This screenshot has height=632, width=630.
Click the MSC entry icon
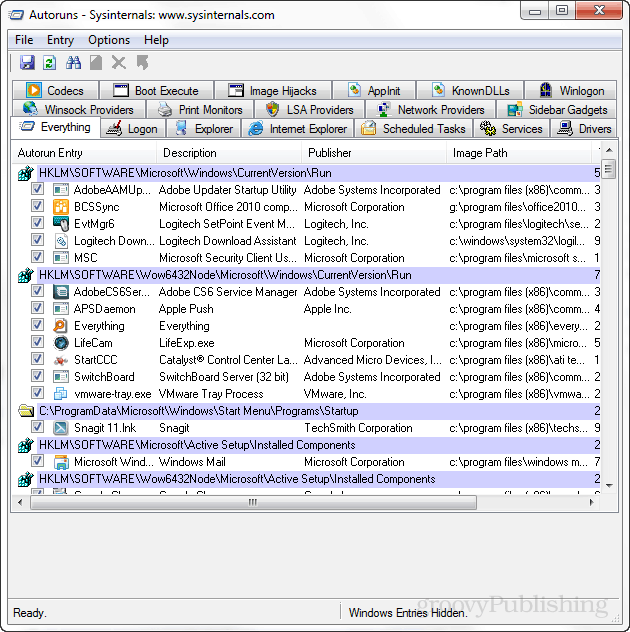(60, 258)
